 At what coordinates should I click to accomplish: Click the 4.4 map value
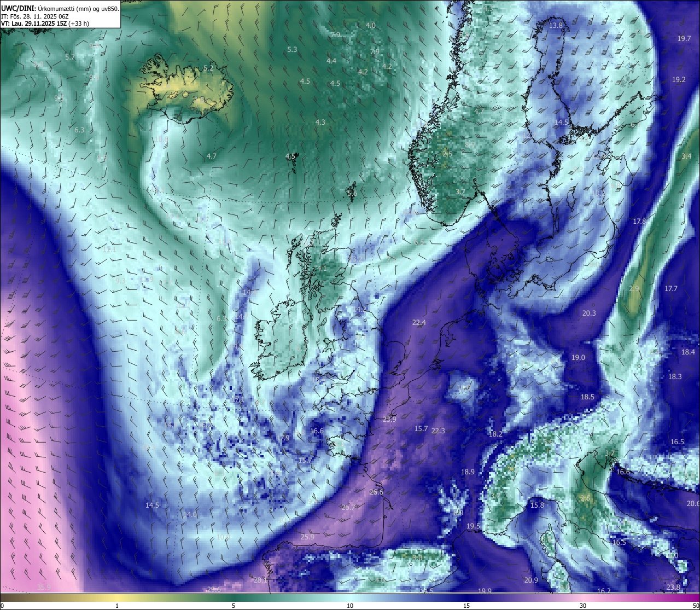(x=331, y=61)
